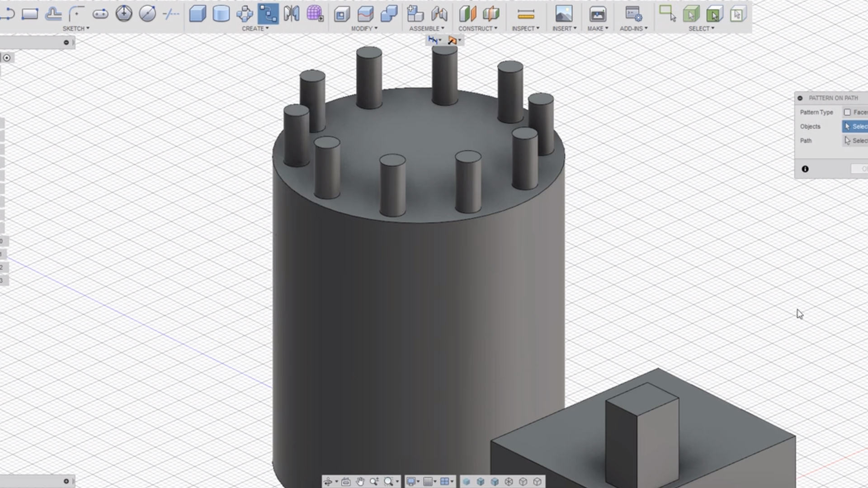This screenshot has width=868, height=488.
Task: Select the Press Pull tool under Modify
Action: coord(342,14)
